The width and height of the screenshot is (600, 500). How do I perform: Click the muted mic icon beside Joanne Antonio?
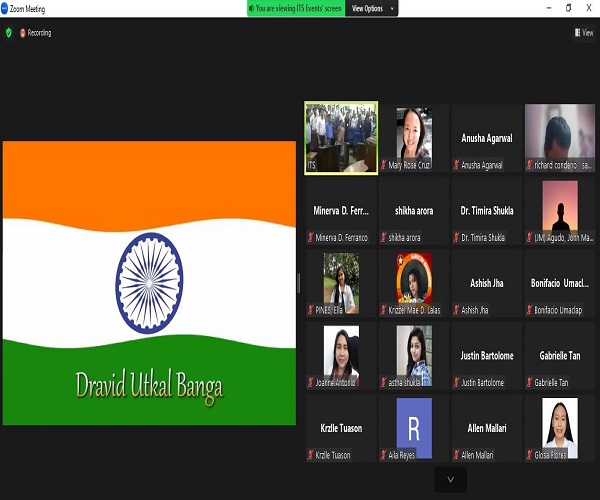pyautogui.click(x=310, y=383)
